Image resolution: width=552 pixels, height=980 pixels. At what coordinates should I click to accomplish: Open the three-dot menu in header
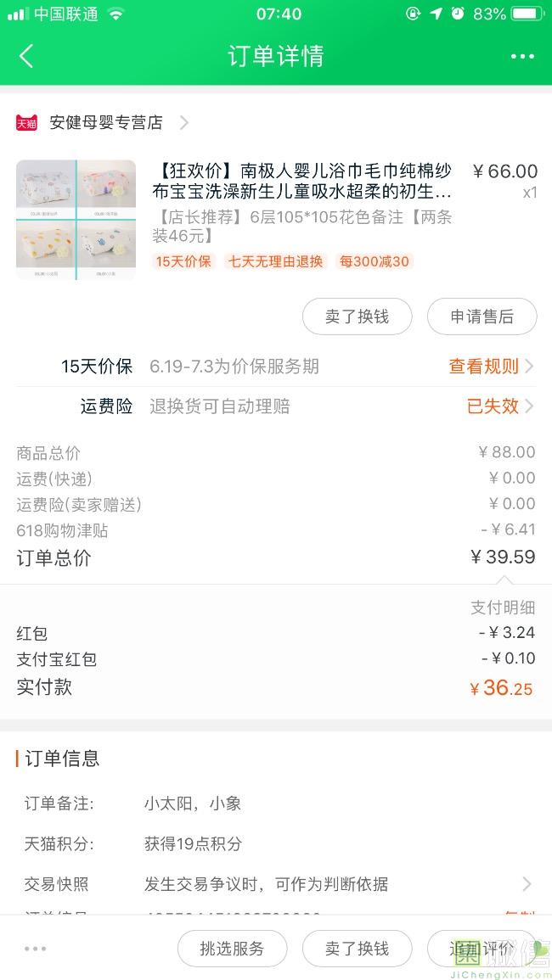click(x=522, y=57)
